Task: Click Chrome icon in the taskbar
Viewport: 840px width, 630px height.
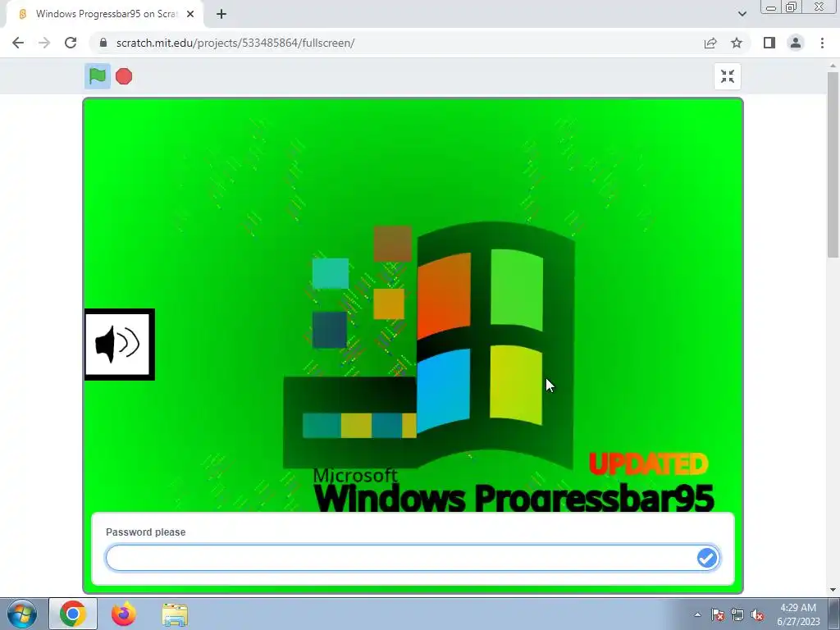Action: (73, 614)
